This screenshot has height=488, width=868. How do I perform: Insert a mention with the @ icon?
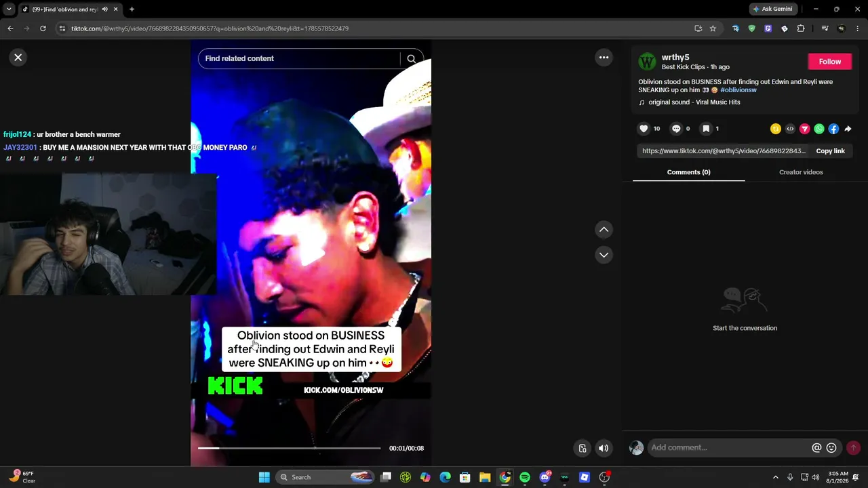(x=816, y=447)
